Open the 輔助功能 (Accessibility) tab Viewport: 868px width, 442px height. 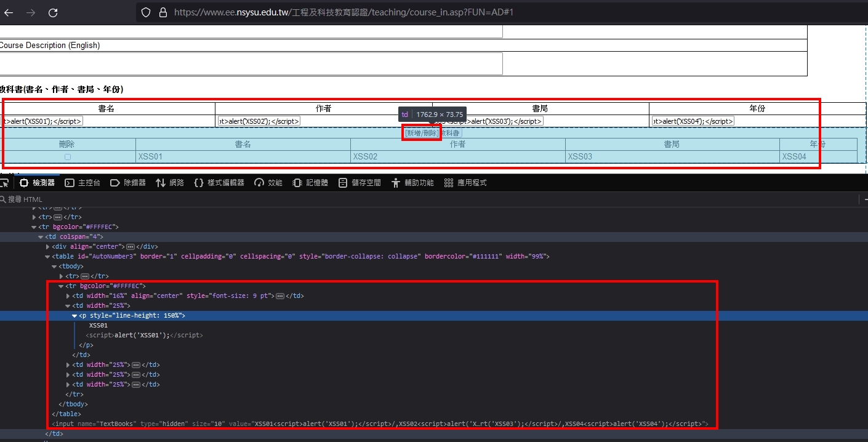(412, 183)
